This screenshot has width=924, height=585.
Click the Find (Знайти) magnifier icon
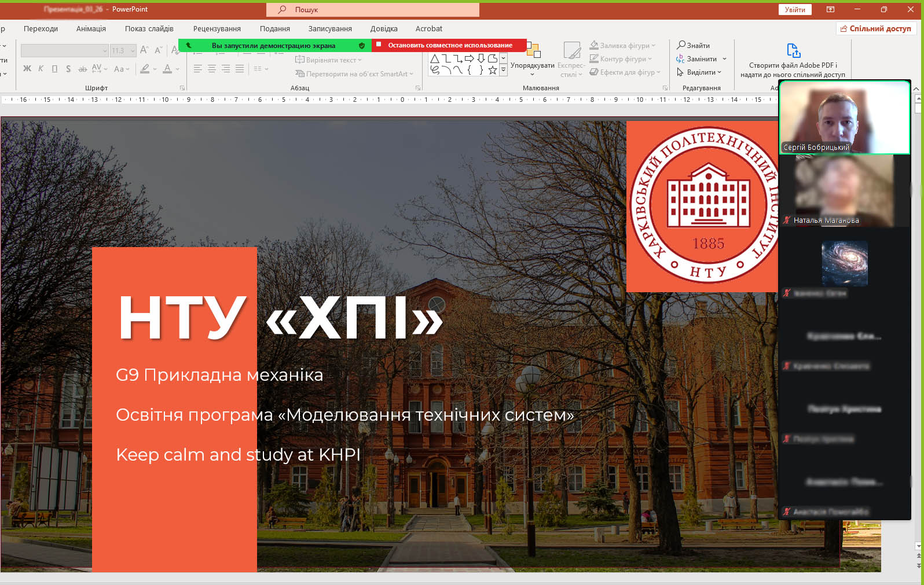tap(681, 45)
